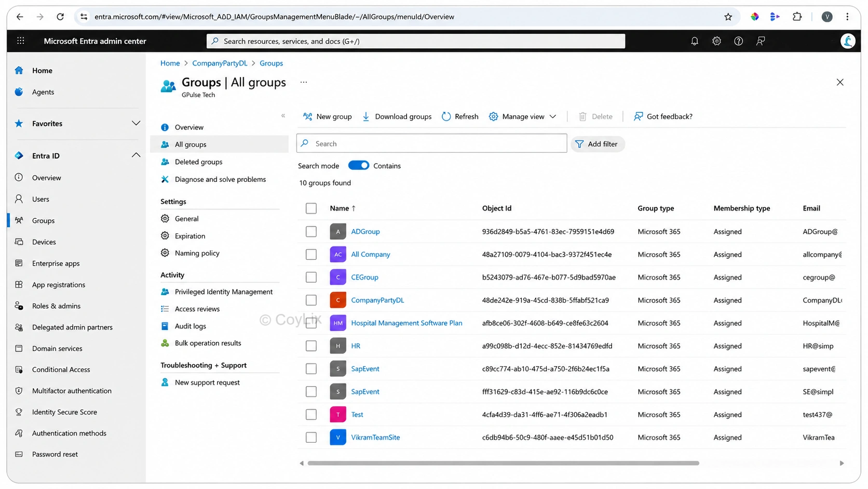Screen dimensions: 868x489
Task: Click the browser address bar
Action: [406, 17]
